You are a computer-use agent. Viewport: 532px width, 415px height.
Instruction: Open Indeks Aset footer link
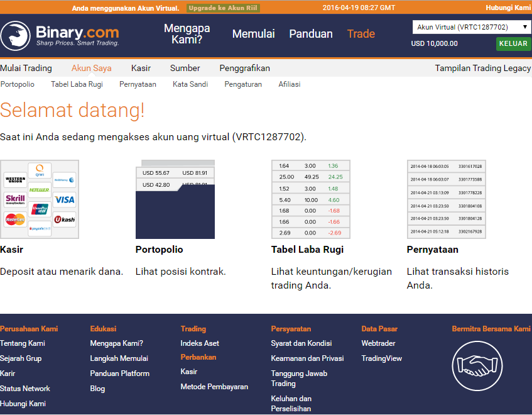(200, 343)
